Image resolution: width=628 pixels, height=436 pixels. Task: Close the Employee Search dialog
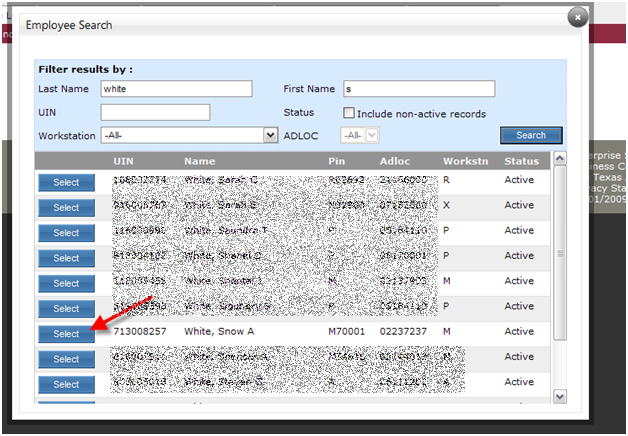click(x=576, y=17)
